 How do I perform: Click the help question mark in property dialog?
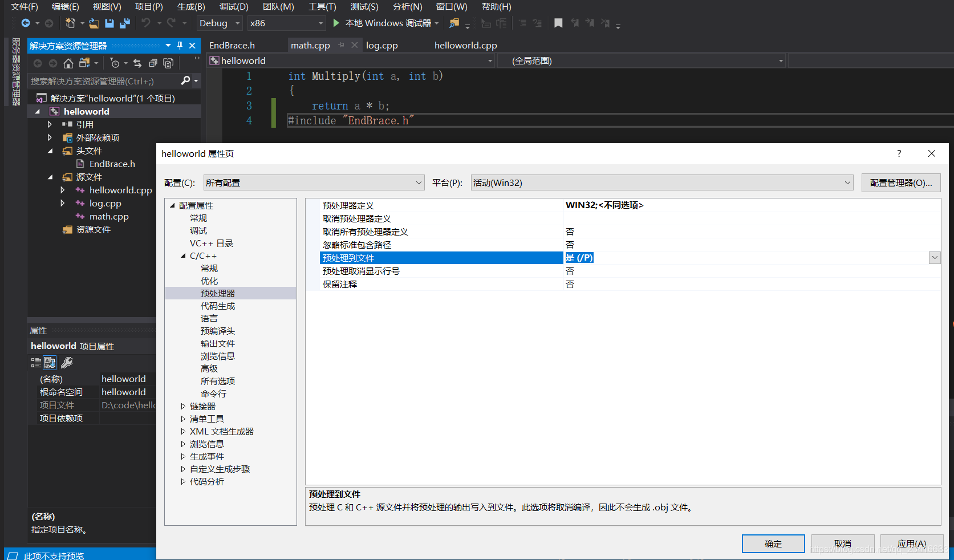coord(899,153)
